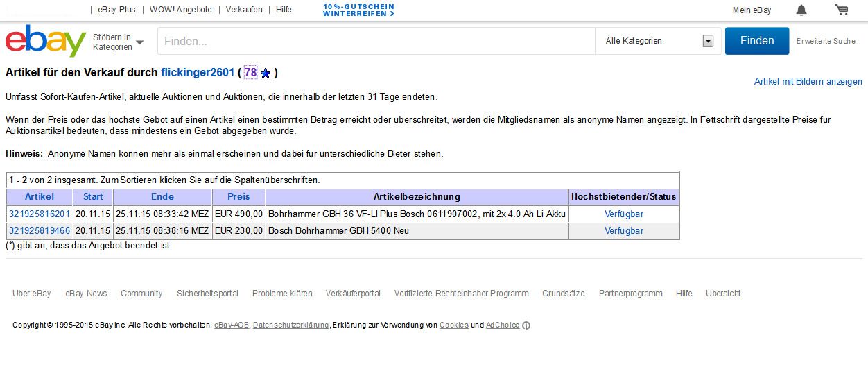The image size is (868, 374).
Task: Open the eBay Plus menu item
Action: [116, 10]
